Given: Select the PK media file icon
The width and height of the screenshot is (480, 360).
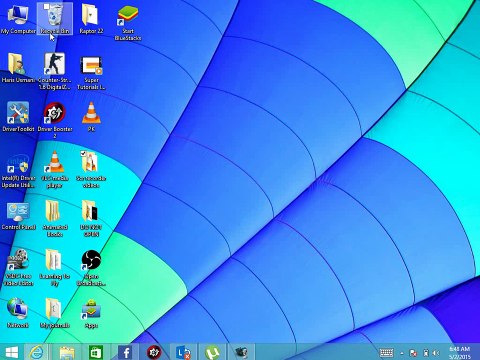Looking at the screenshot, I should [91, 117].
